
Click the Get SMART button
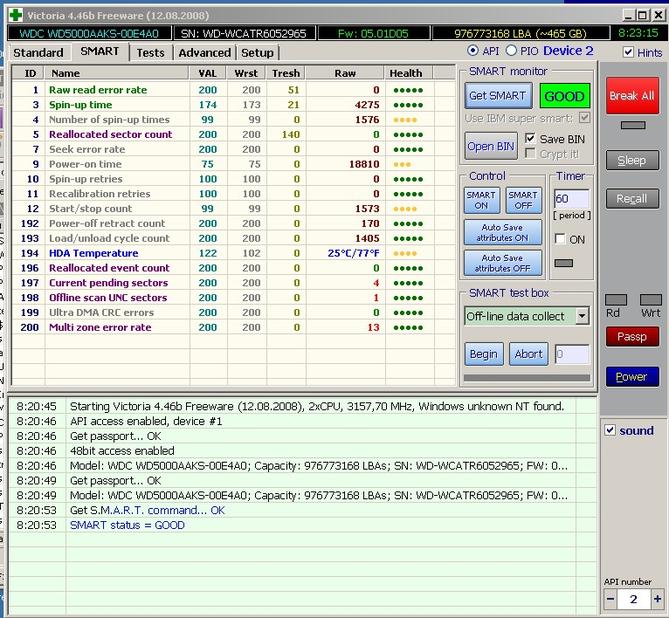point(498,96)
